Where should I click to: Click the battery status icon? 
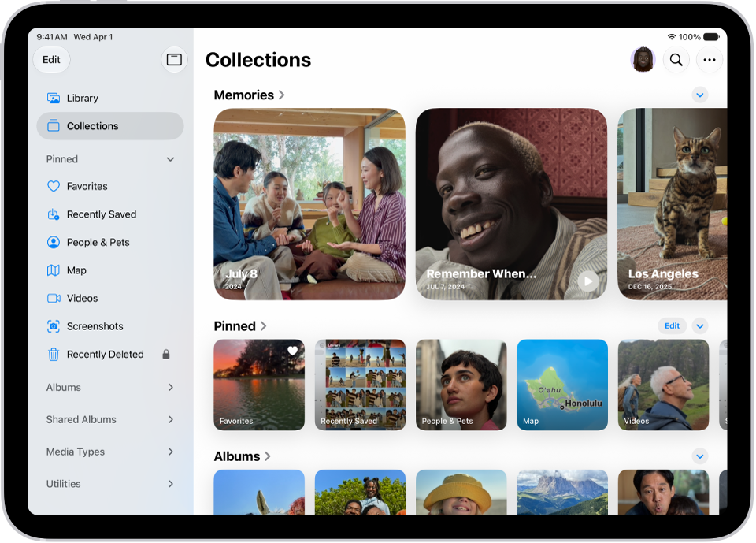pyautogui.click(x=712, y=37)
